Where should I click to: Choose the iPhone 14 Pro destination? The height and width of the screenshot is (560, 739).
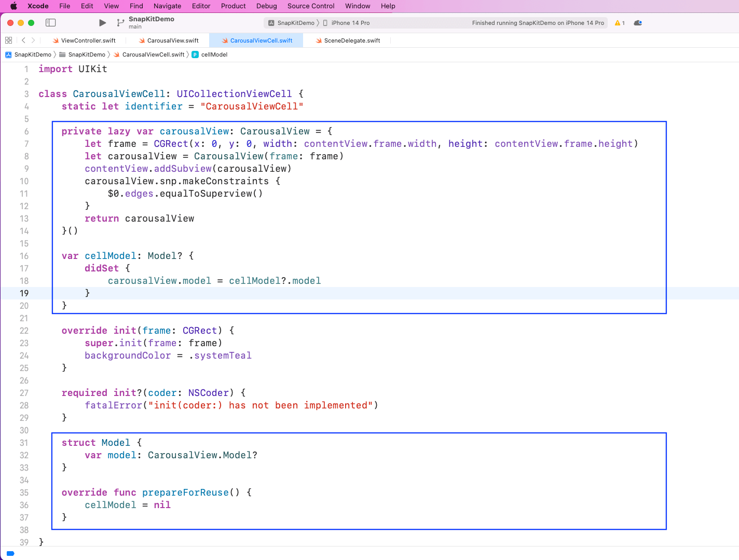click(350, 23)
